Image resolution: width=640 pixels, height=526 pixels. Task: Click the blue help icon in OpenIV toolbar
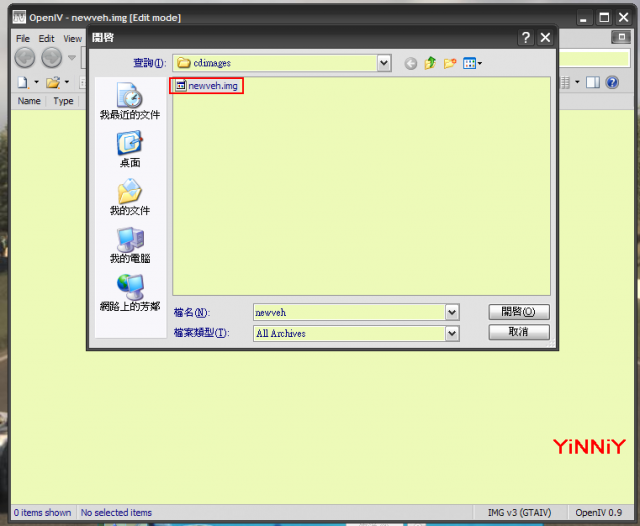612,82
